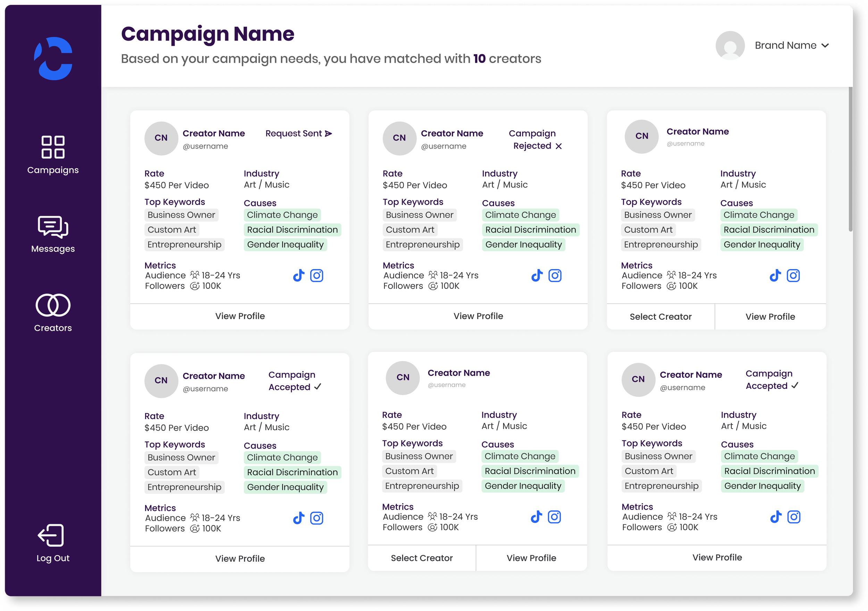
Task: View Profile on Campaign Rejected card
Action: (478, 316)
